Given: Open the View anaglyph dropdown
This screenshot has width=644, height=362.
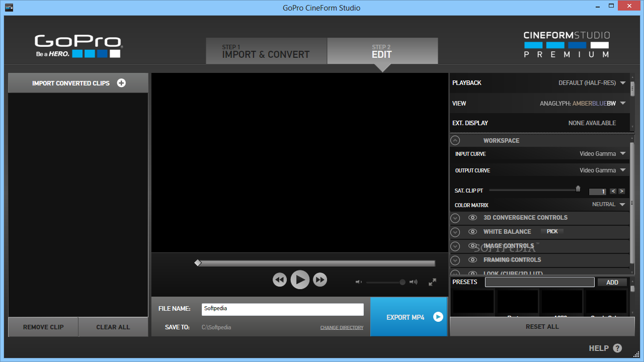Looking at the screenshot, I should point(623,104).
